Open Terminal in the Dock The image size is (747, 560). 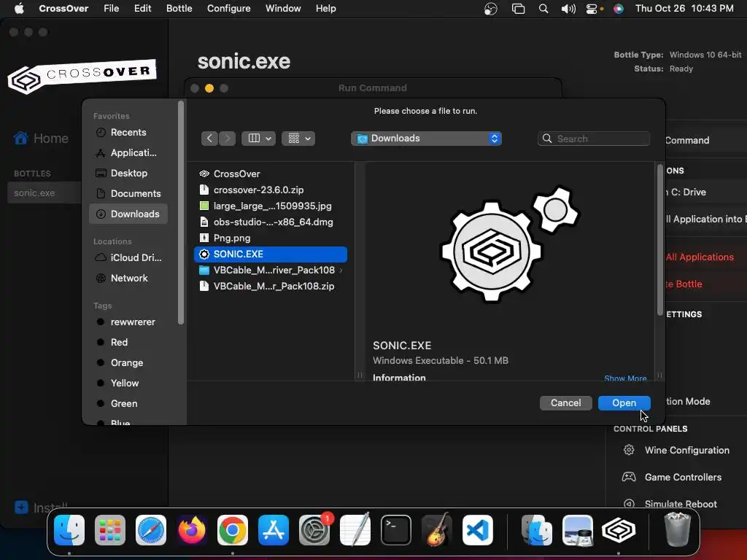(396, 530)
